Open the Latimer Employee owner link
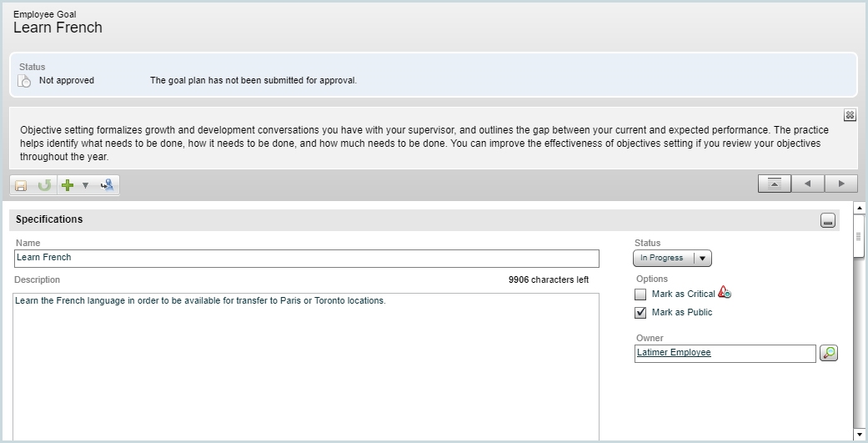This screenshot has height=443, width=868. point(674,353)
